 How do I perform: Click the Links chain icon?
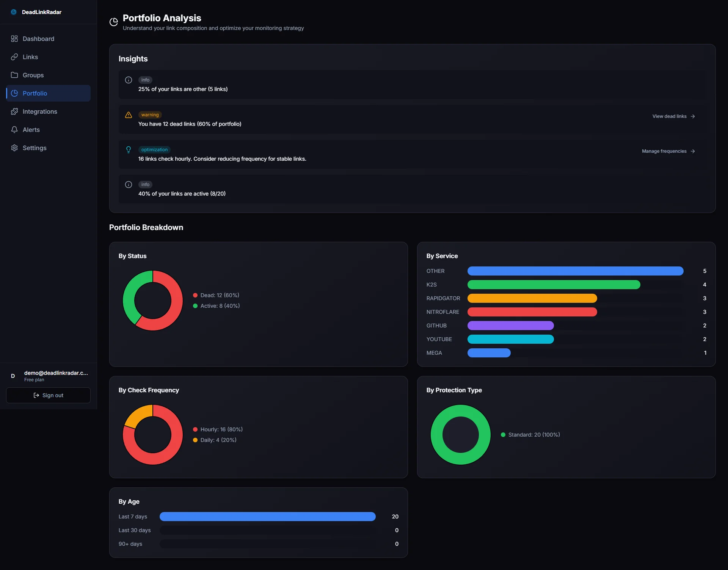pos(14,57)
